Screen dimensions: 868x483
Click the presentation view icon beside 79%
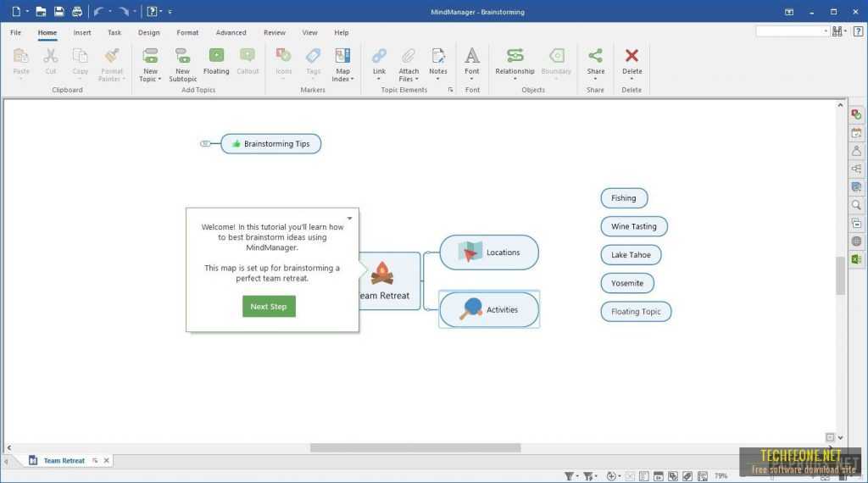(703, 476)
